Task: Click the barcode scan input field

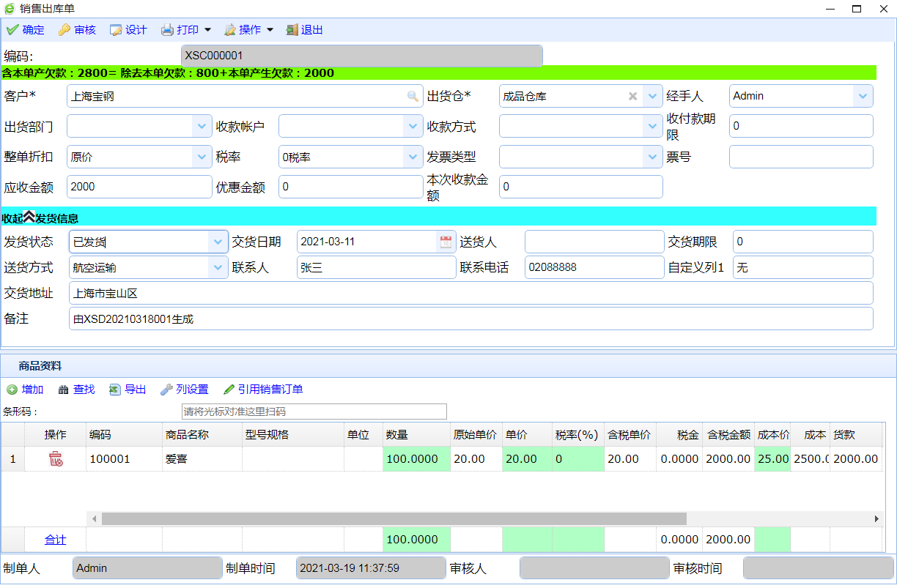Action: point(314,412)
